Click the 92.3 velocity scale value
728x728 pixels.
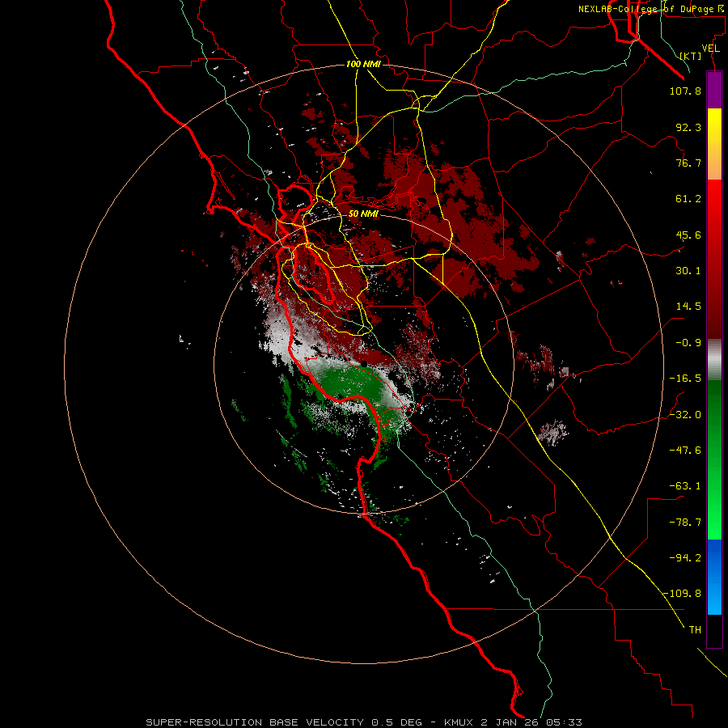(688, 127)
